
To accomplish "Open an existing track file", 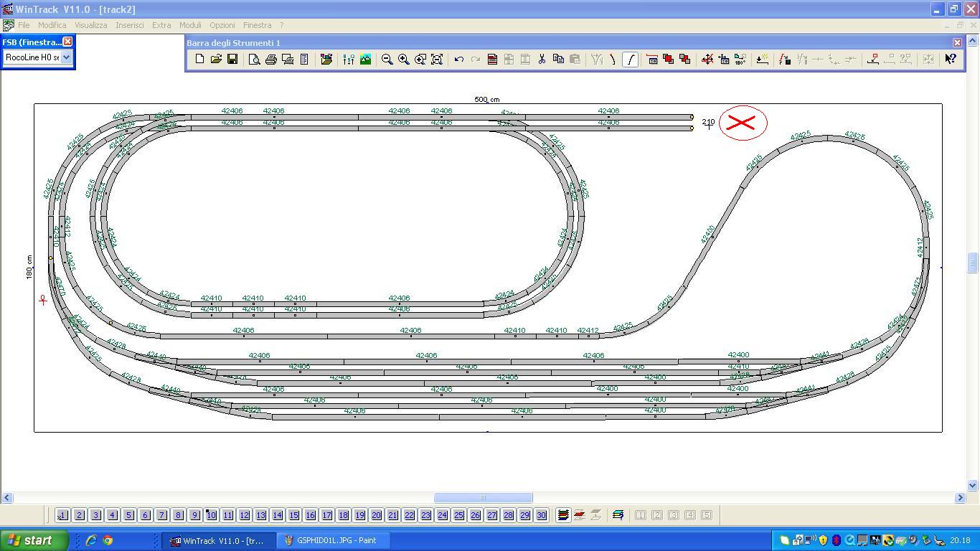I will pos(216,60).
